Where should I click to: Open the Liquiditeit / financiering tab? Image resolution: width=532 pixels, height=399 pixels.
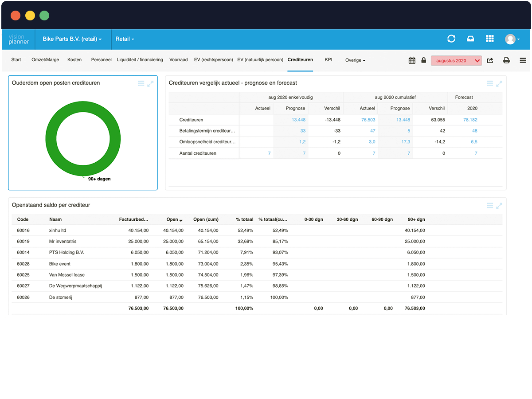140,59
